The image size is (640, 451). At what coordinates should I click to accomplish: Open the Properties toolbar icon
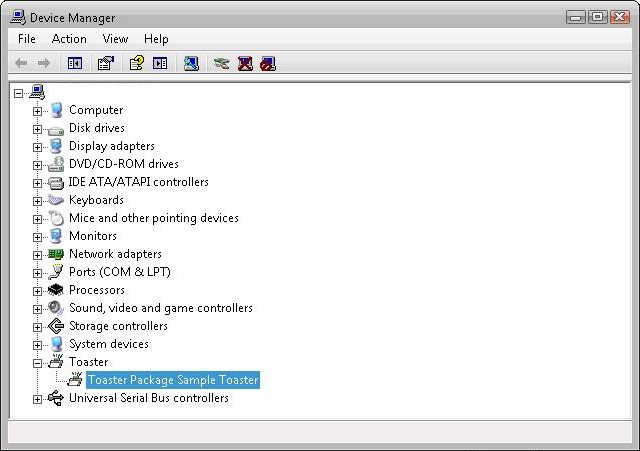tap(106, 63)
